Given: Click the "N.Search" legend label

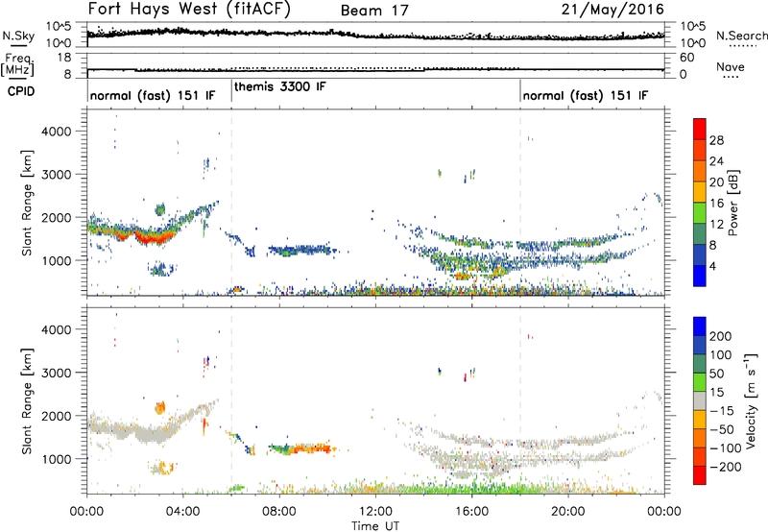Looking at the screenshot, I should click(x=741, y=36).
